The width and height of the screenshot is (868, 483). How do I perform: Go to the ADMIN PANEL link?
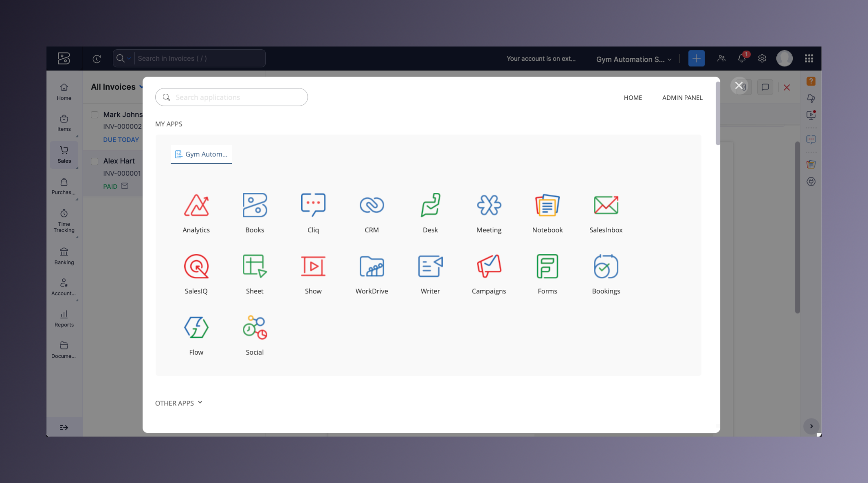point(682,98)
